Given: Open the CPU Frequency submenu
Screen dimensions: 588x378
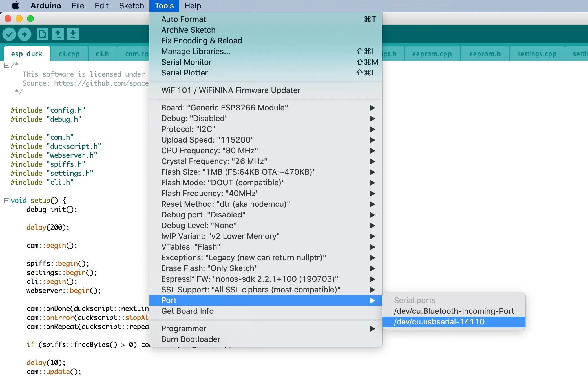Looking at the screenshot, I should (x=266, y=151).
